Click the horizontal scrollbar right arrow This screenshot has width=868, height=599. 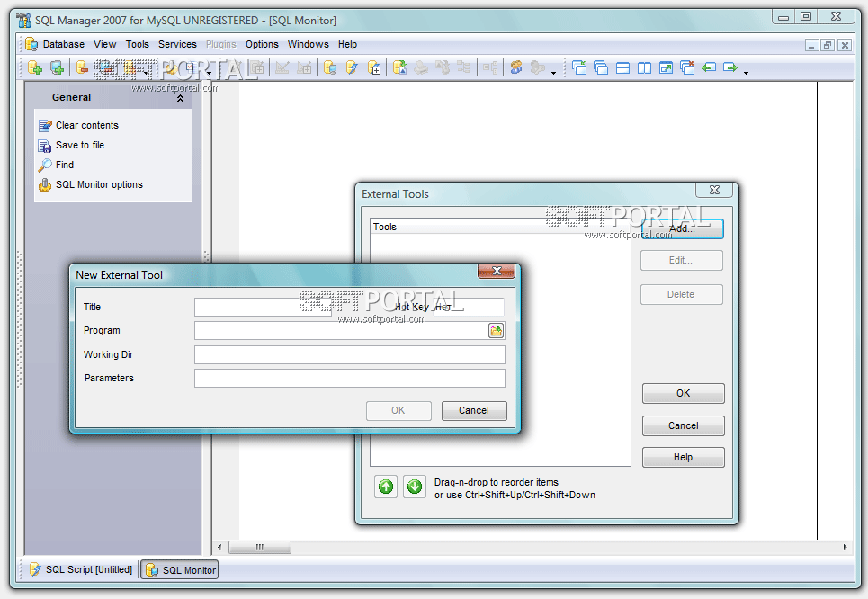[x=845, y=548]
